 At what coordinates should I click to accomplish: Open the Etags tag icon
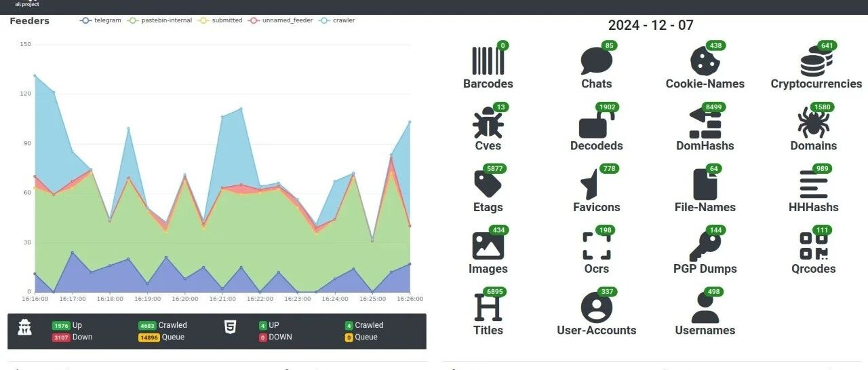(488, 185)
